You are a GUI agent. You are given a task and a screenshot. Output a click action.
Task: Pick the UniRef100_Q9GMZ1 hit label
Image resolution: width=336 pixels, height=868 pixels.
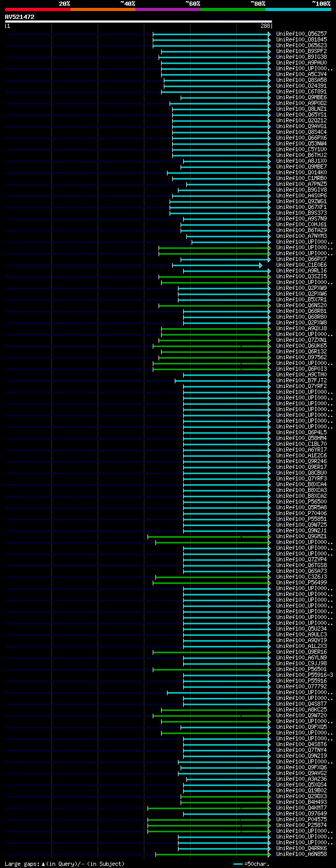[301, 536]
